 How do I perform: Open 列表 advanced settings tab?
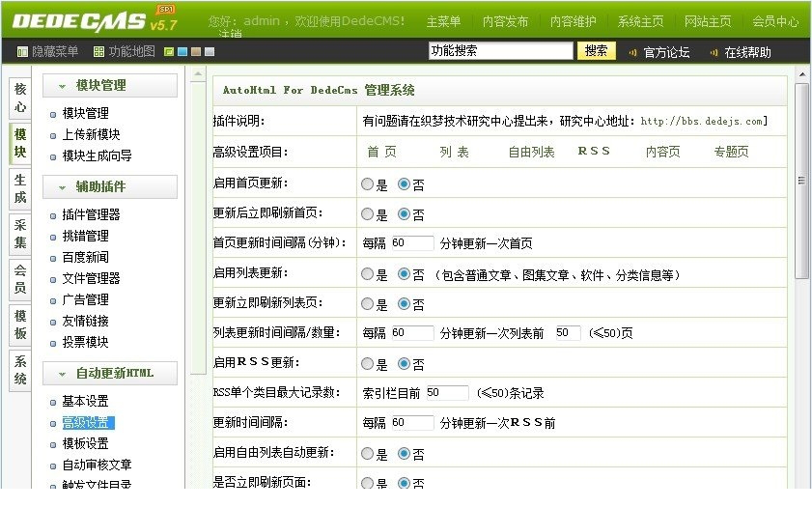point(454,152)
